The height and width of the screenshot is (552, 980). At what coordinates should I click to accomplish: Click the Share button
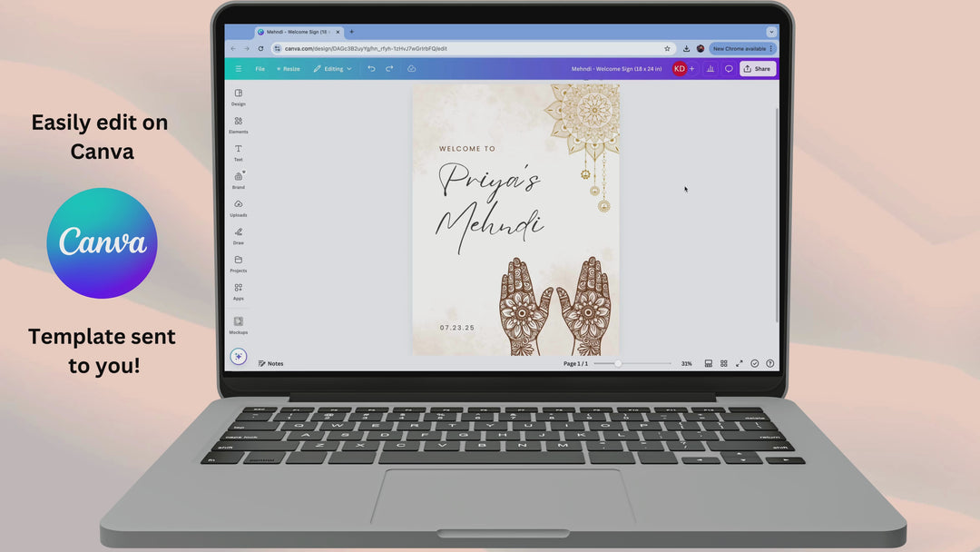coord(758,69)
